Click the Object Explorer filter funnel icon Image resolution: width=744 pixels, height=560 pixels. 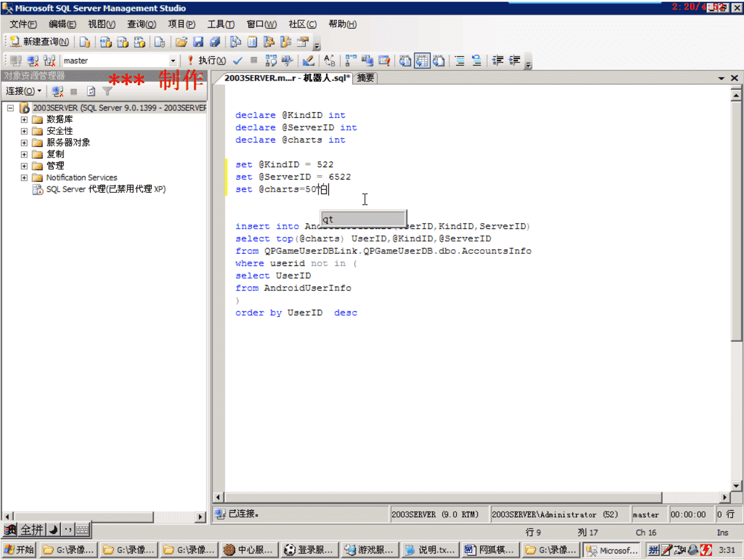click(x=108, y=91)
